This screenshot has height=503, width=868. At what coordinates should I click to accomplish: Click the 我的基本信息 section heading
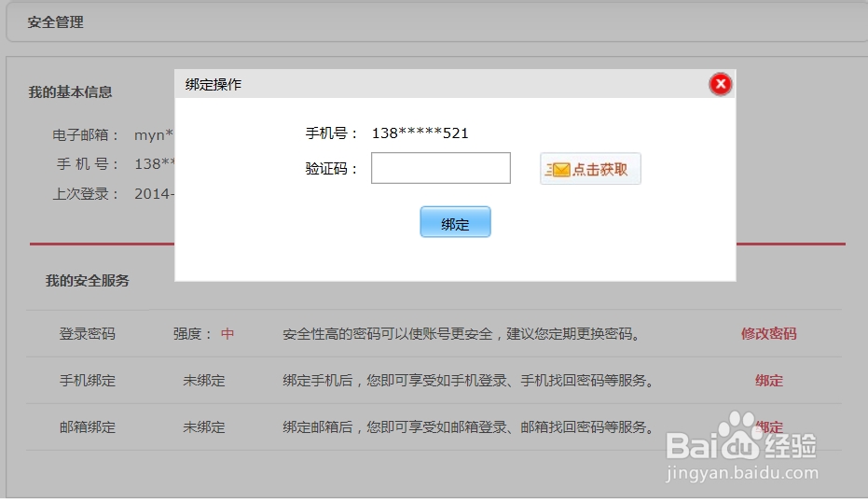[70, 92]
